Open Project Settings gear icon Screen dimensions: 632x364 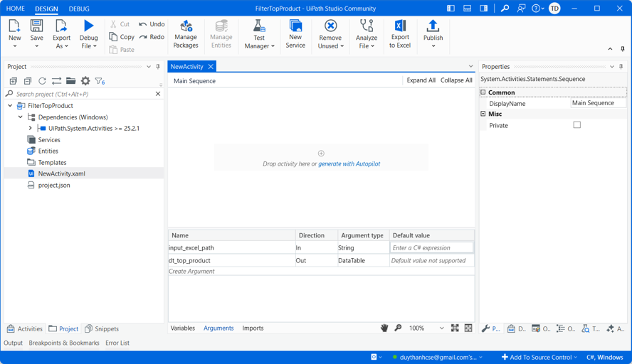point(85,81)
